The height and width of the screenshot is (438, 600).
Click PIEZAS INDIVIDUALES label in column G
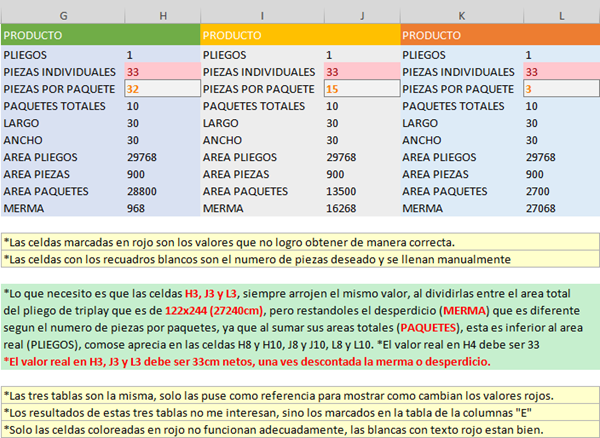click(x=59, y=72)
